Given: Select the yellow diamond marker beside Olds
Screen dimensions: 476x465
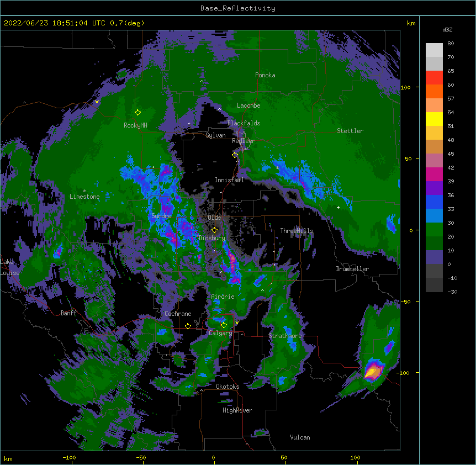Looking at the screenshot, I should click(x=214, y=230).
